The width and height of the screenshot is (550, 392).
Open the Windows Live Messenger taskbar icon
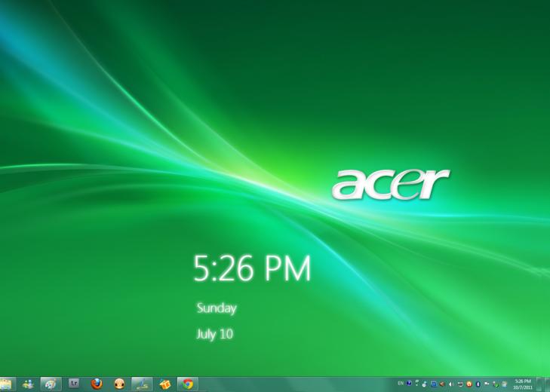click(28, 384)
